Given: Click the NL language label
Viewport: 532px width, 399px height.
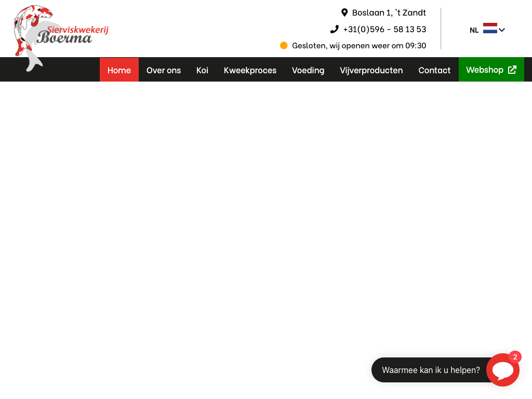Looking at the screenshot, I should pyautogui.click(x=474, y=30).
